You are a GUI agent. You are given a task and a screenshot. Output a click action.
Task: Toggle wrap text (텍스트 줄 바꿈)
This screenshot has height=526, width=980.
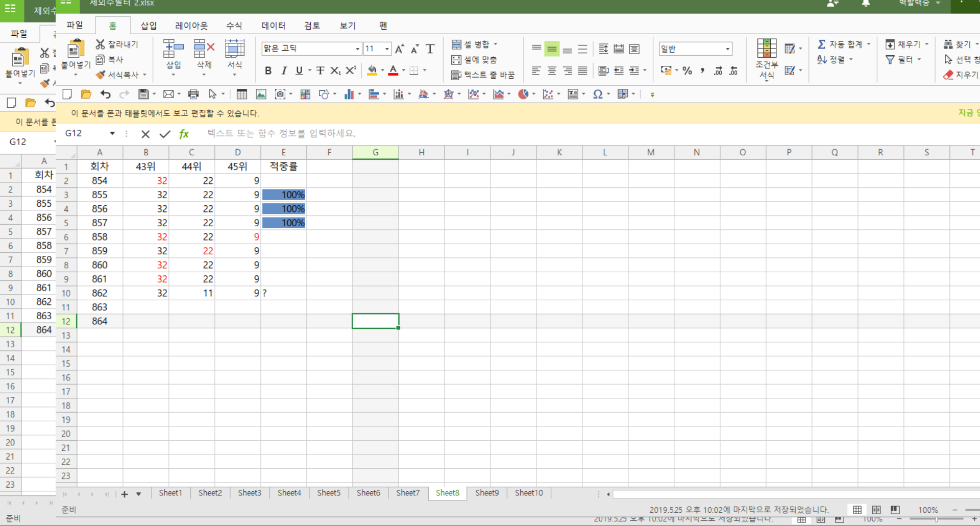pyautogui.click(x=483, y=75)
